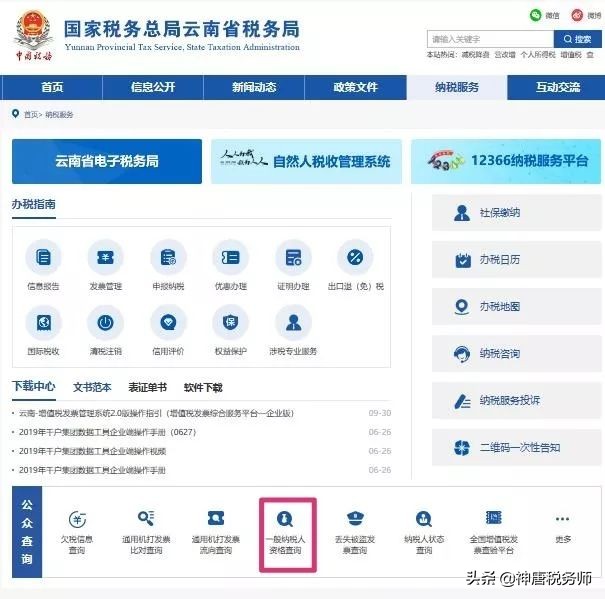
Task: Open 2019年千户集团数据工具企业端操作视频 link
Action: (x=92, y=451)
